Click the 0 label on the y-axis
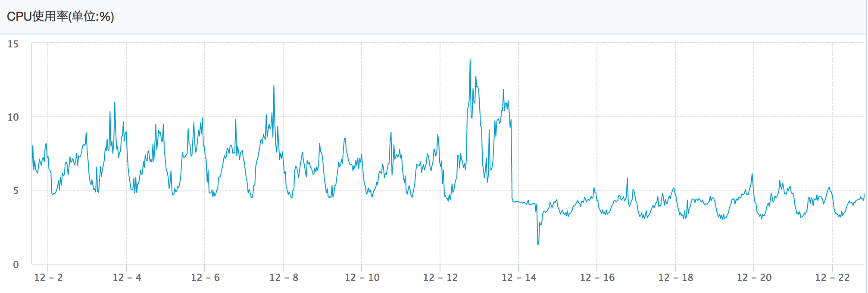This screenshot has height=293, width=868. click(16, 265)
